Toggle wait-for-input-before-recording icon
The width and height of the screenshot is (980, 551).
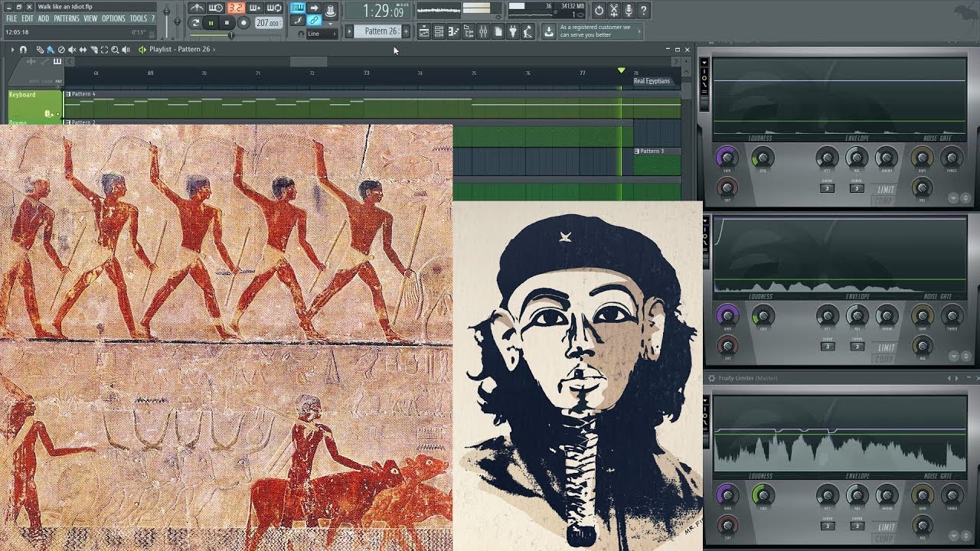(x=216, y=8)
